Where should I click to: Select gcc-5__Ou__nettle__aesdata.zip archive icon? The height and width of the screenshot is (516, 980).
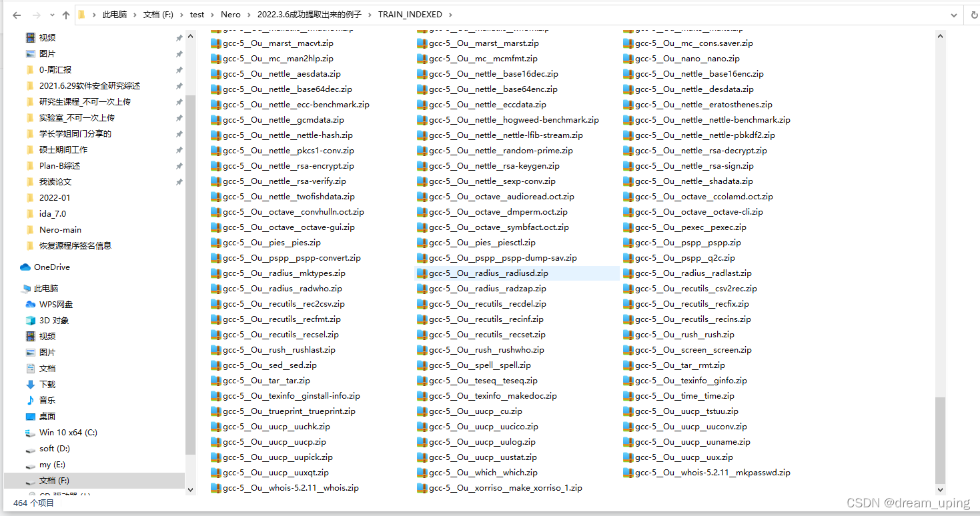[x=215, y=74]
